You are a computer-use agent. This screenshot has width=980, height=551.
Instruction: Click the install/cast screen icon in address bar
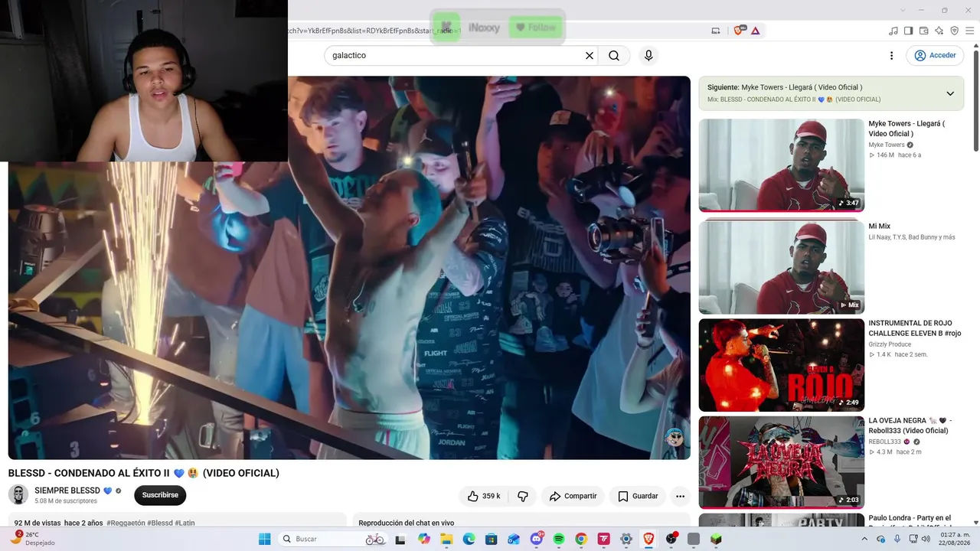coord(716,31)
